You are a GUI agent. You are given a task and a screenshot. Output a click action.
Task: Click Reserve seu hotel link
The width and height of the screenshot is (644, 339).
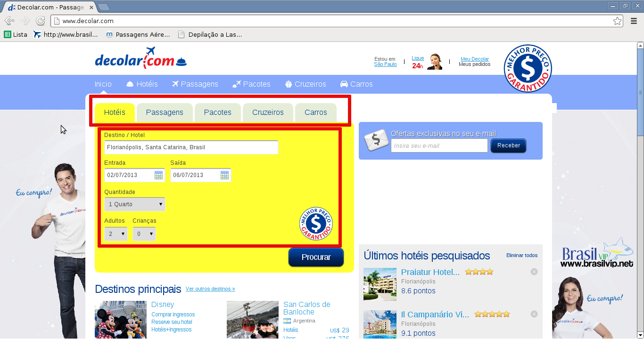click(172, 322)
